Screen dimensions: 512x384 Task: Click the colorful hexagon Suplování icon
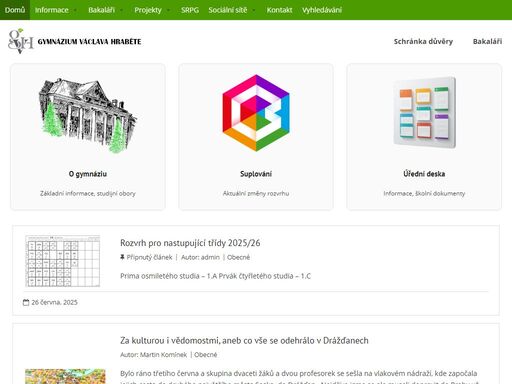pyautogui.click(x=256, y=113)
